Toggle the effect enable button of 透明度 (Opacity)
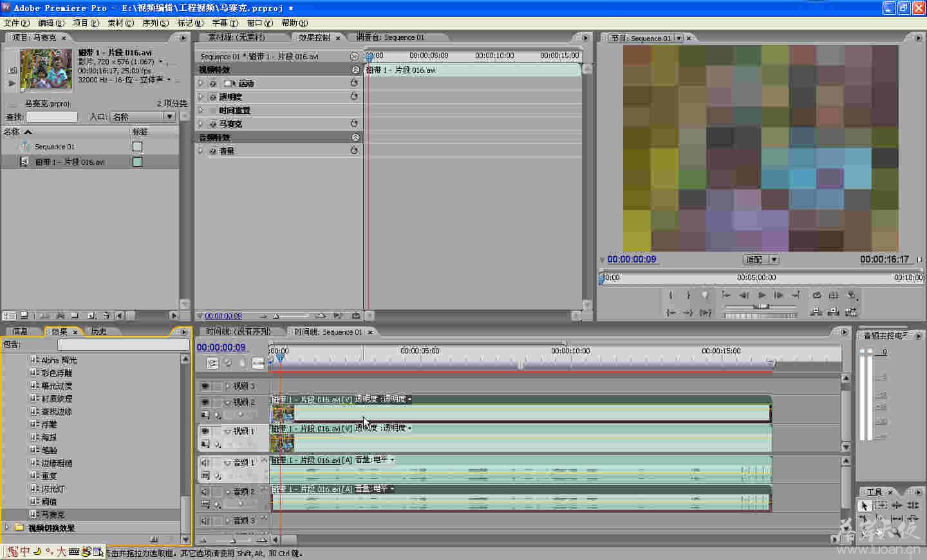This screenshot has height=560, width=927. pos(212,97)
